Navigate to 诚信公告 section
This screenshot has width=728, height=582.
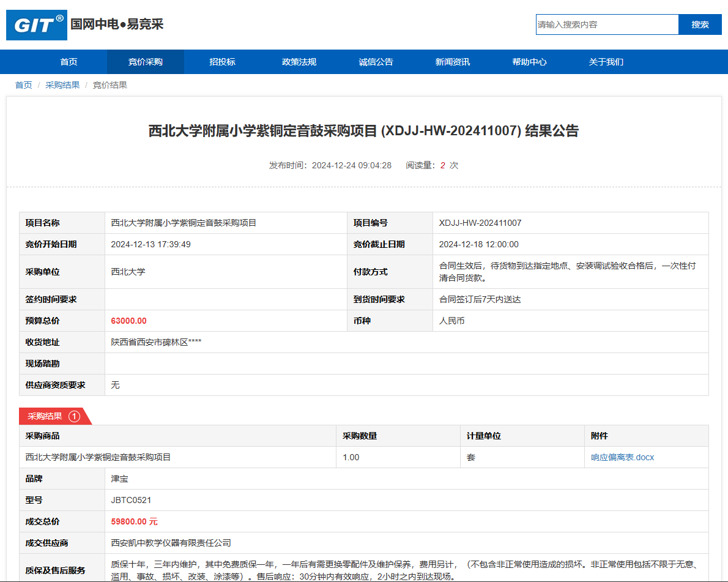pos(376,62)
